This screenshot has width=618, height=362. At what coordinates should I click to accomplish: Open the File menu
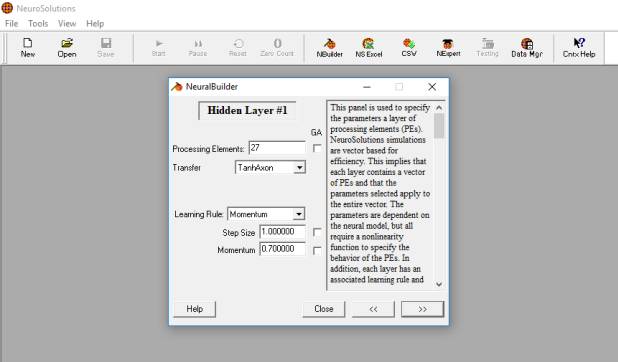pos(11,24)
